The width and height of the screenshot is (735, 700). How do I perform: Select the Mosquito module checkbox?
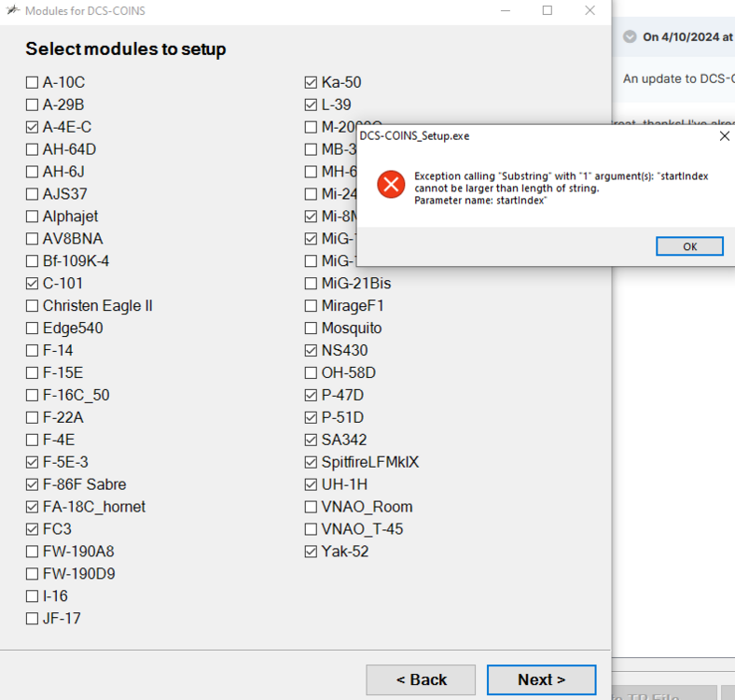(x=312, y=329)
